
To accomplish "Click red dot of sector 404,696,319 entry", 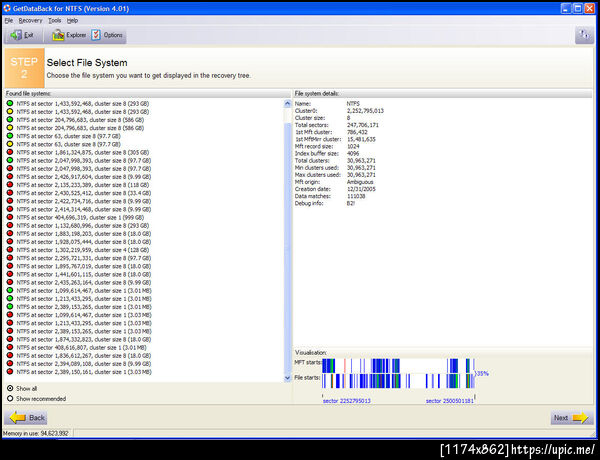I will click(x=10, y=217).
